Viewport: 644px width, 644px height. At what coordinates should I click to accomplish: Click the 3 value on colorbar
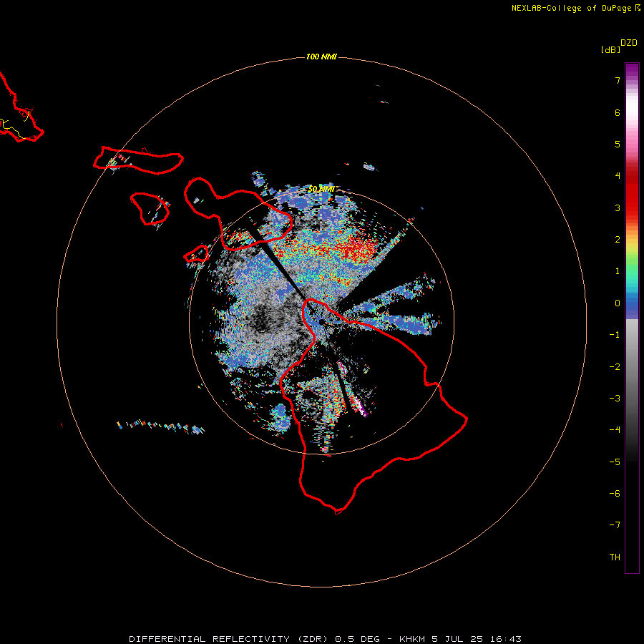[x=618, y=208]
